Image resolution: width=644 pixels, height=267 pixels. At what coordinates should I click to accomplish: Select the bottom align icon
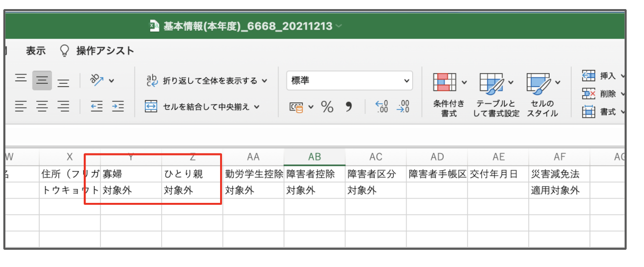pyautogui.click(x=63, y=81)
